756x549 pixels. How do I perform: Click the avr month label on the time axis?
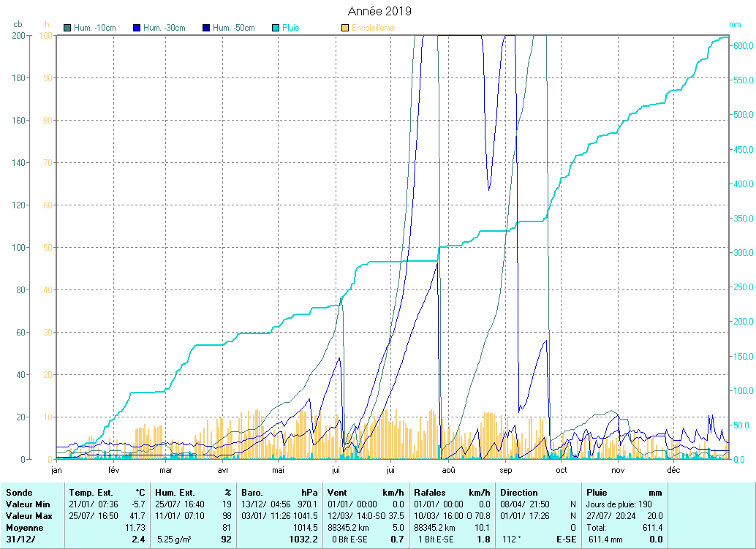click(224, 471)
